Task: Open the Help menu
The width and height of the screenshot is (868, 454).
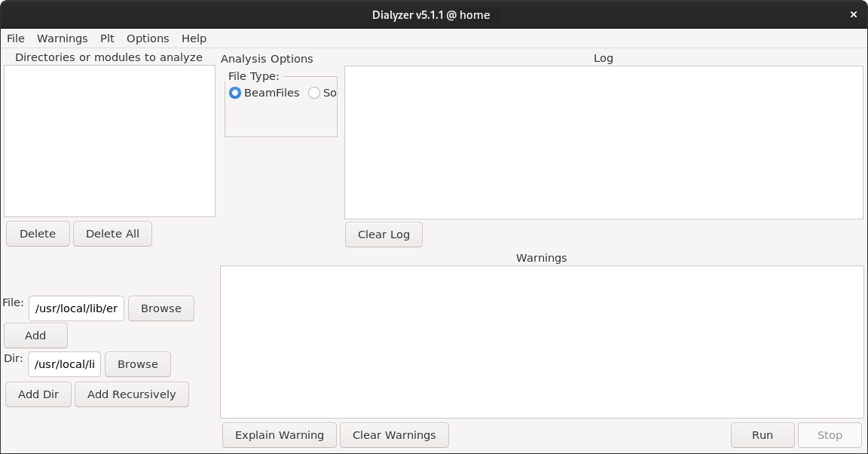Action: pyautogui.click(x=194, y=38)
